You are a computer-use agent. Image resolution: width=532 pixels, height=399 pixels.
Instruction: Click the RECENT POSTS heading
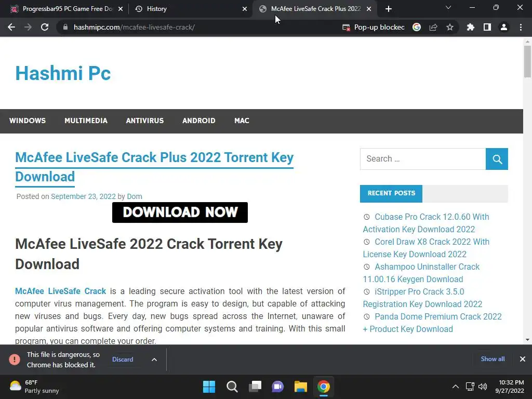(x=391, y=193)
